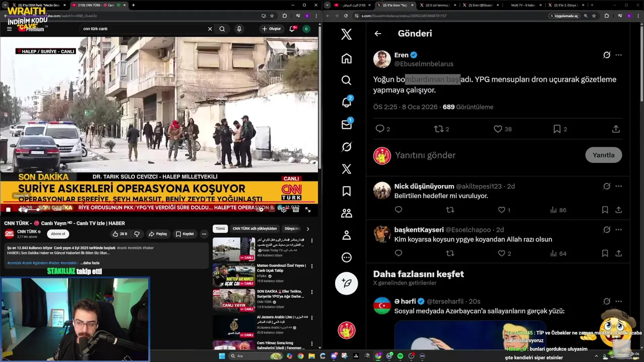Open tab search dropdown in right browser

tap(328, 5)
